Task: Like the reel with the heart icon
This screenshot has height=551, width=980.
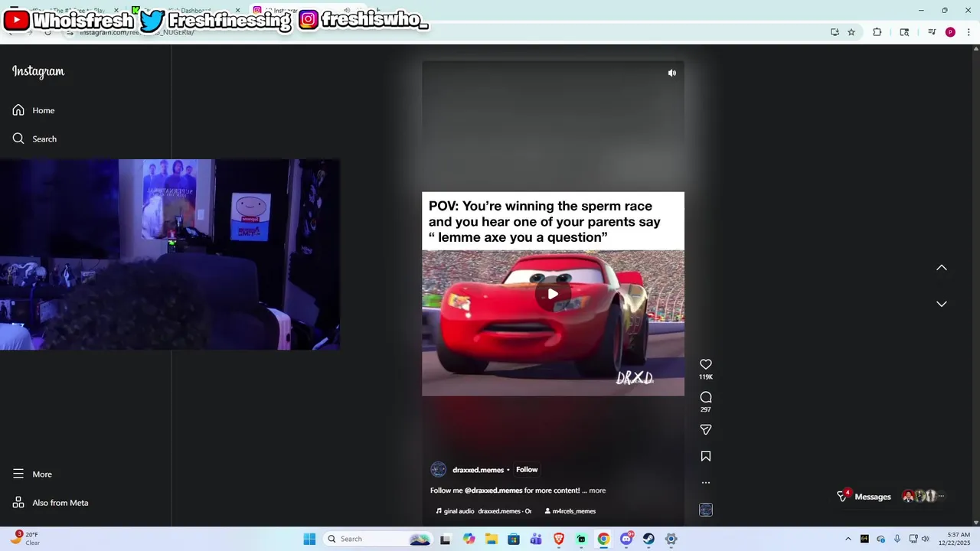Action: pyautogui.click(x=706, y=364)
